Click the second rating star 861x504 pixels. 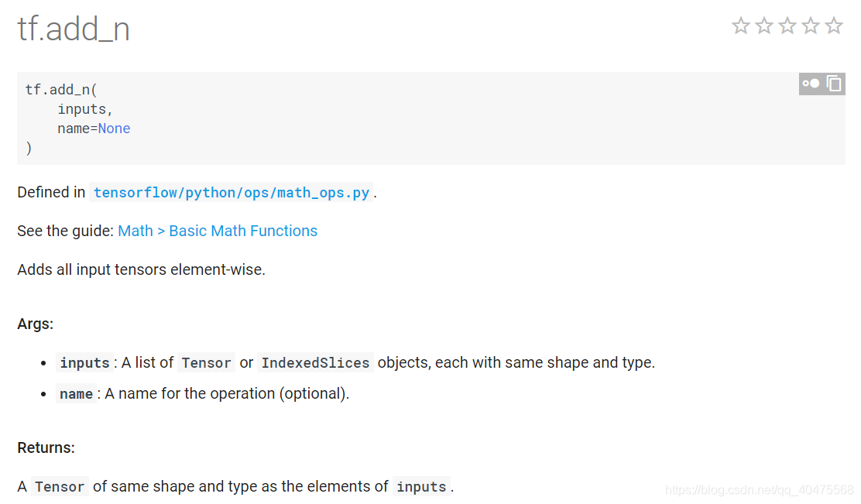point(764,26)
